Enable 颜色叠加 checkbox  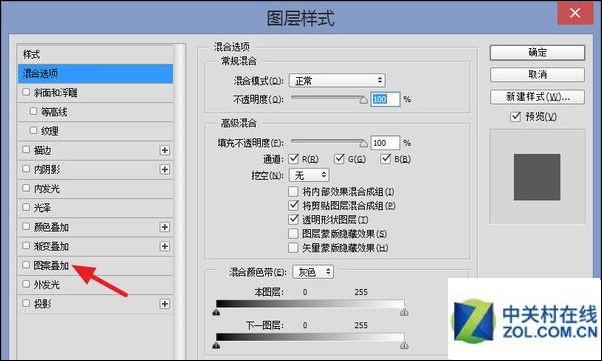tap(26, 227)
